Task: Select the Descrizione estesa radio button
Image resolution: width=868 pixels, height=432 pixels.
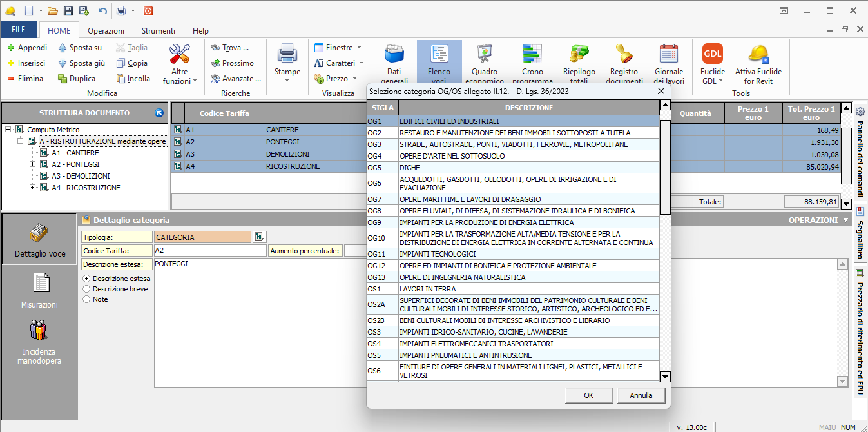Action: pyautogui.click(x=86, y=279)
